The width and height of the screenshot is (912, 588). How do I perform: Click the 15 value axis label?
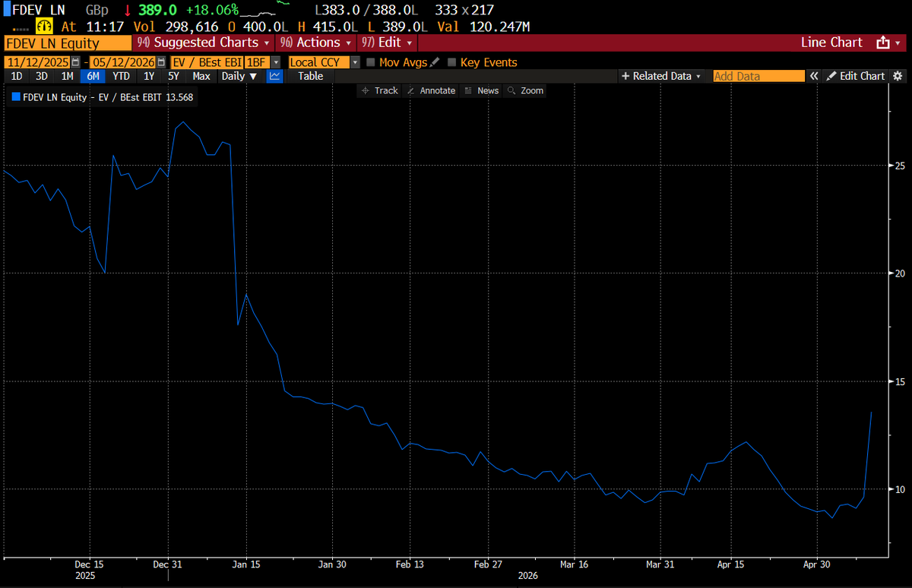[x=899, y=381]
